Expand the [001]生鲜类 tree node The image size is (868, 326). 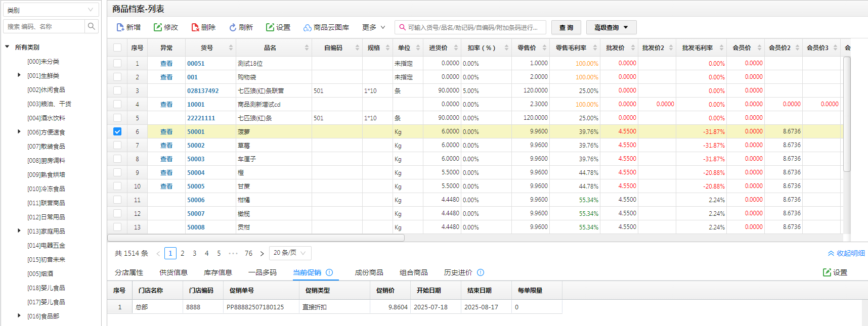point(19,75)
